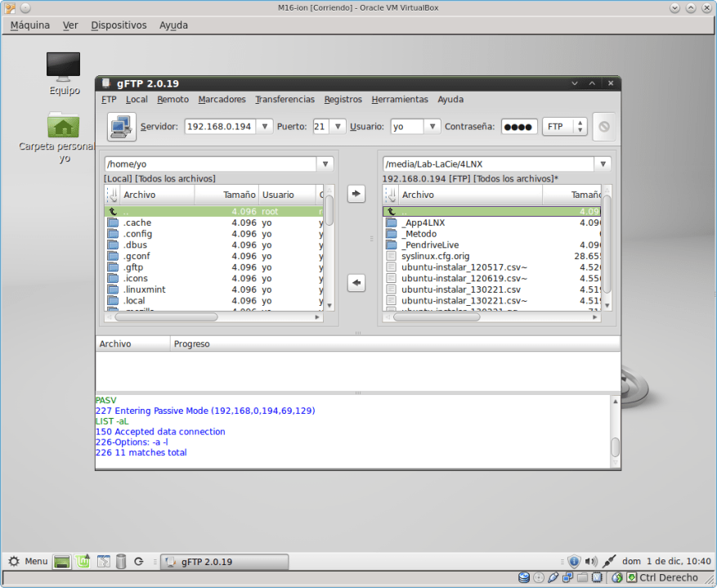Click the left arrow download button
Image resolution: width=717 pixels, height=588 pixels.
[x=356, y=283]
